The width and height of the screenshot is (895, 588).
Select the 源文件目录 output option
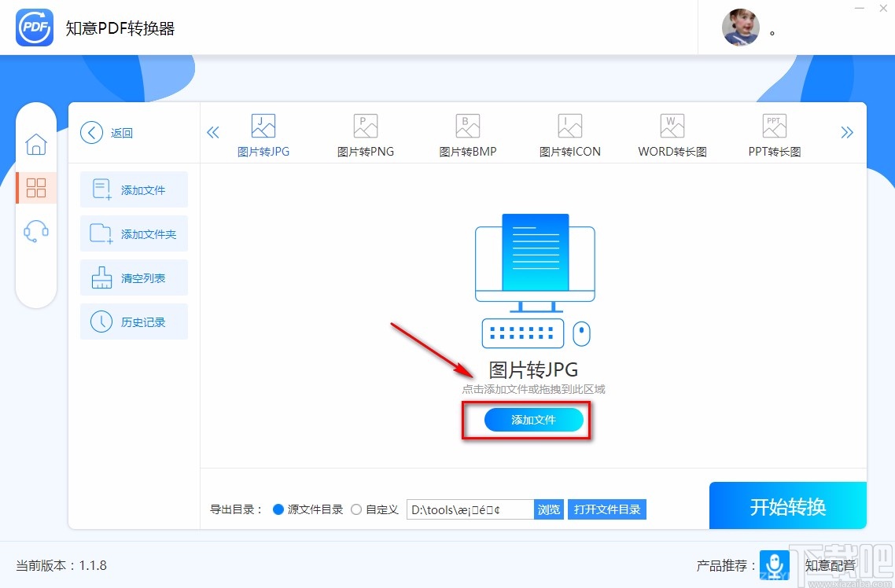[x=279, y=509]
